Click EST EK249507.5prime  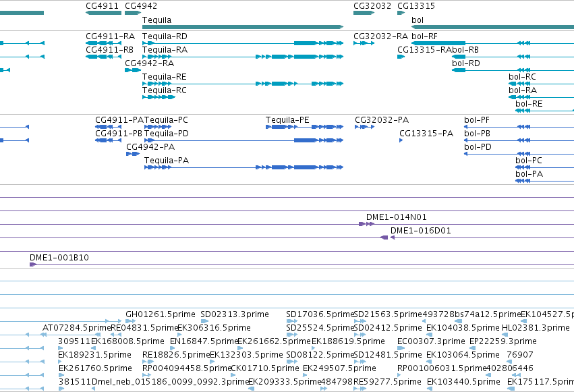point(339,368)
